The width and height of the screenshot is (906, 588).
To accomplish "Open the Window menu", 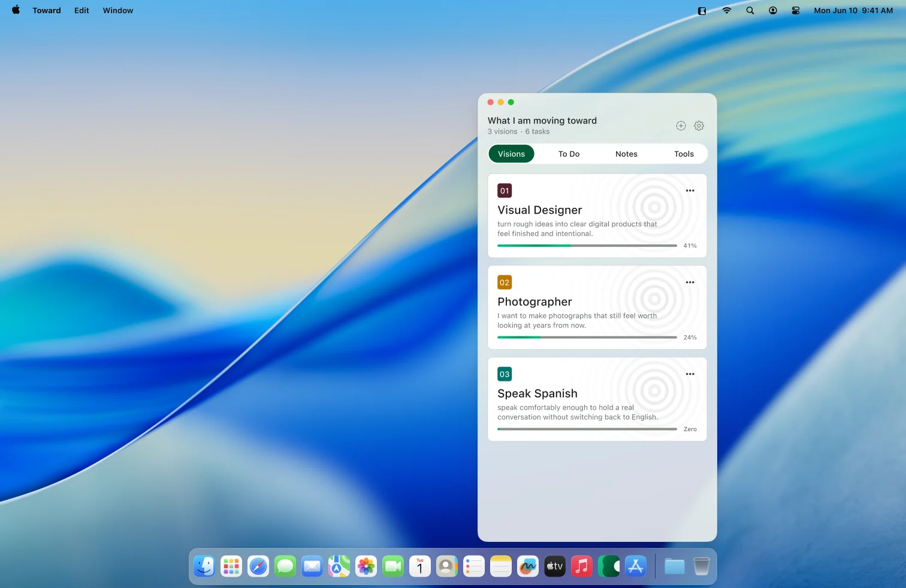I will point(118,10).
